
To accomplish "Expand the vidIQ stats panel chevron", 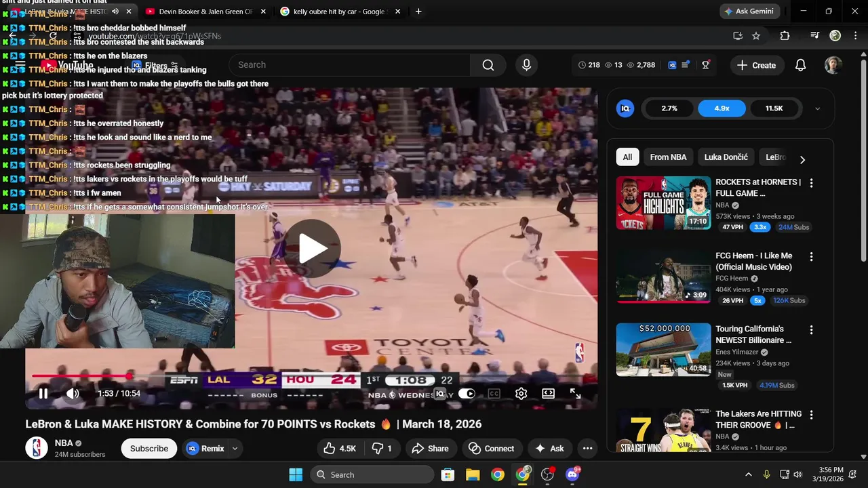I will 817,108.
